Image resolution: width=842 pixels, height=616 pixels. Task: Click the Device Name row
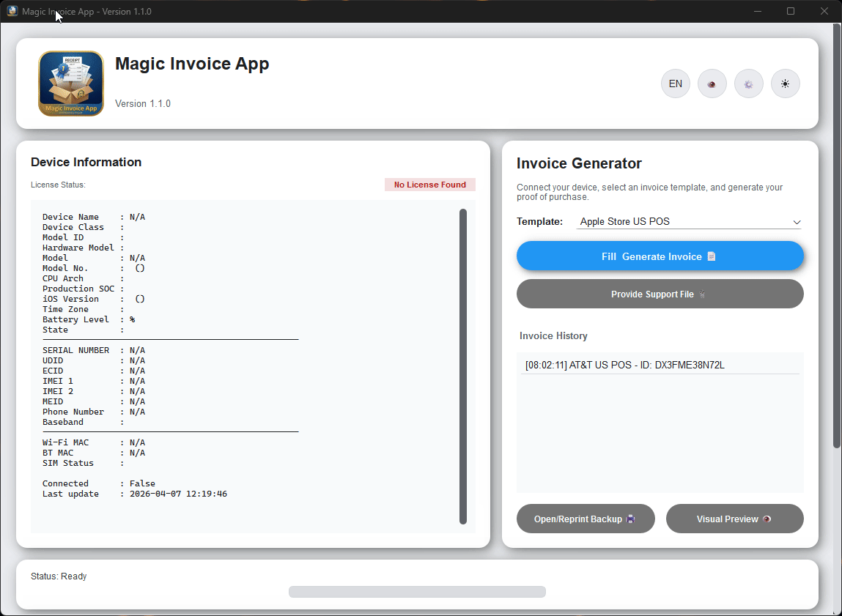coord(94,217)
